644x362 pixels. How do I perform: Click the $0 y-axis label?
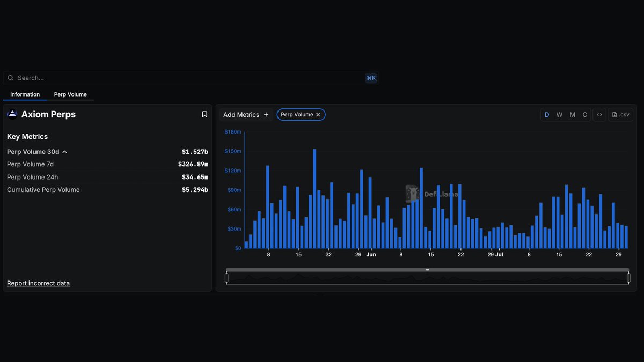coord(238,248)
